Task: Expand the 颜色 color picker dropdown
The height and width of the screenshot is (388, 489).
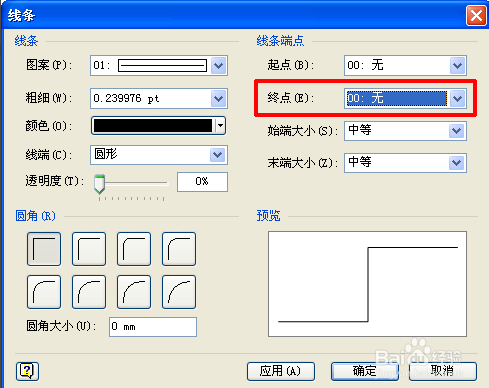Action: 220,126
